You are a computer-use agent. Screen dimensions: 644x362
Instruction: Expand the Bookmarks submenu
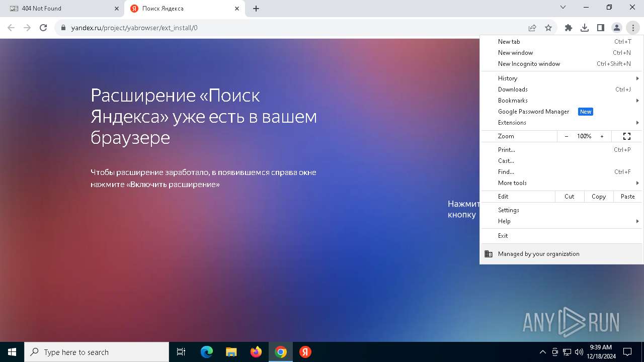pyautogui.click(x=561, y=101)
